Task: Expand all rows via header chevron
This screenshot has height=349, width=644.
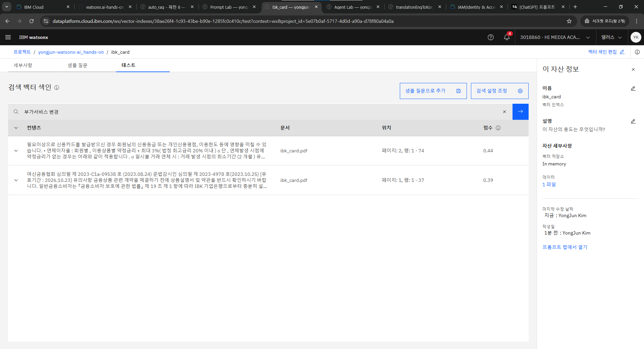Action: (x=16, y=128)
